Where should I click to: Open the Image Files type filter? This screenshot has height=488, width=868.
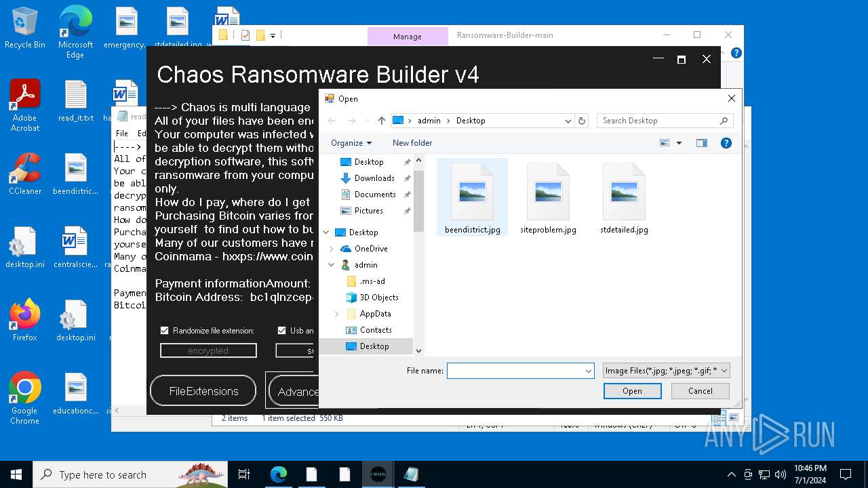pyautogui.click(x=667, y=371)
